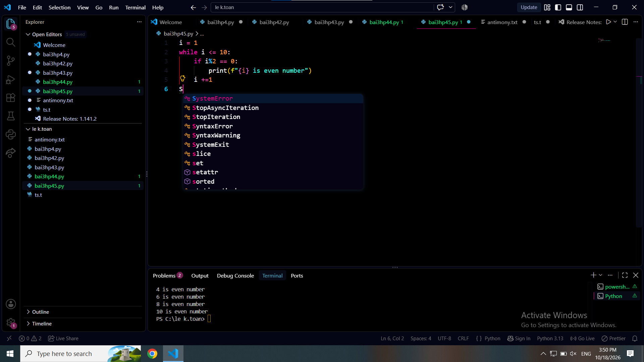Image resolution: width=644 pixels, height=362 pixels.
Task: Open the Copilot chat icon in title bar
Action: (440, 7)
